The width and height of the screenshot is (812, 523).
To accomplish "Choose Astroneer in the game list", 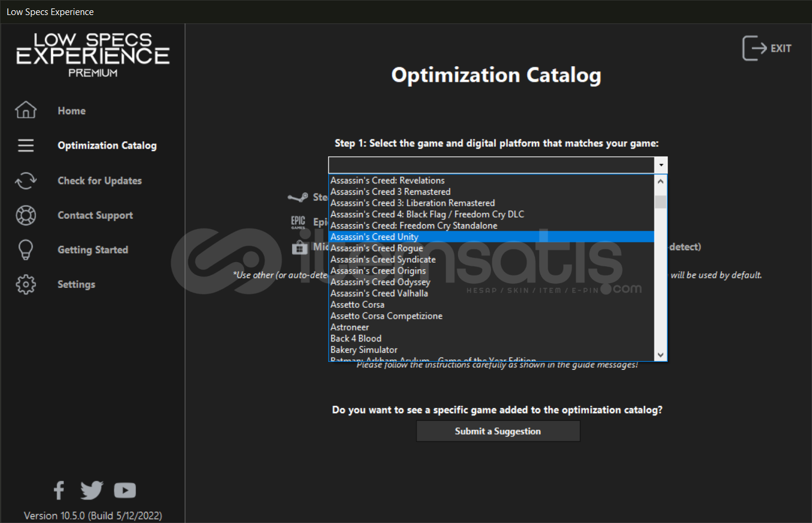I will coord(492,327).
